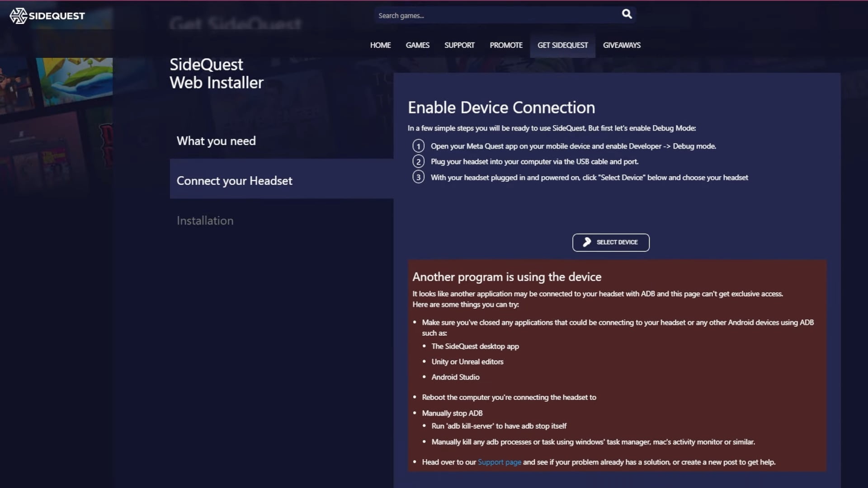Image resolution: width=868 pixels, height=488 pixels.
Task: Click the GAMES menu icon
Action: pos(417,45)
